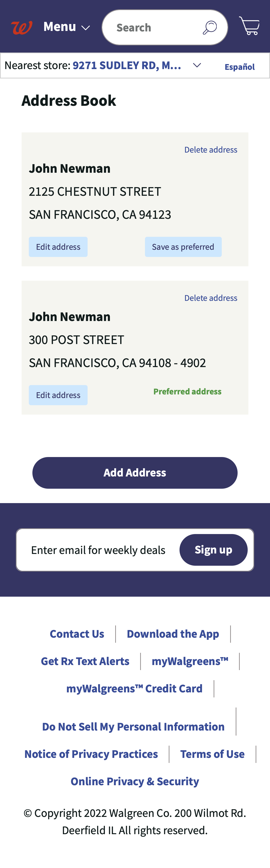The height and width of the screenshot is (868, 270).
Task: Open the Contact Us page
Action: point(77,634)
